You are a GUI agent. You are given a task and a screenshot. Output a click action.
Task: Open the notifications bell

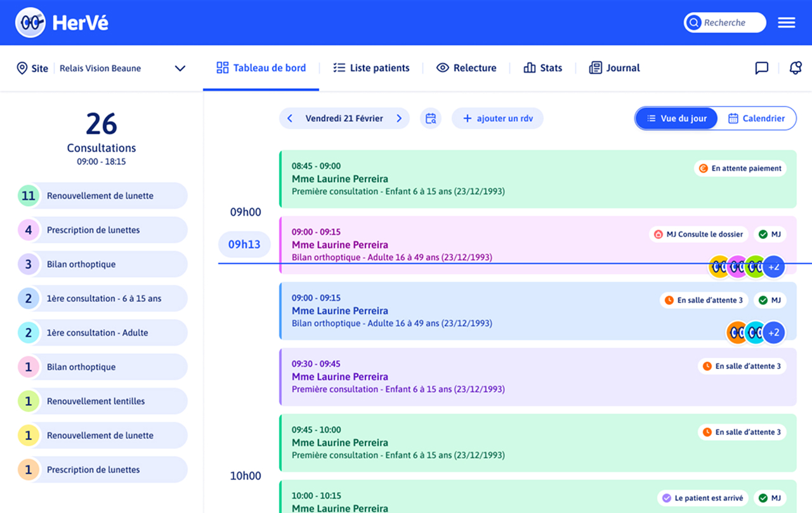(796, 68)
